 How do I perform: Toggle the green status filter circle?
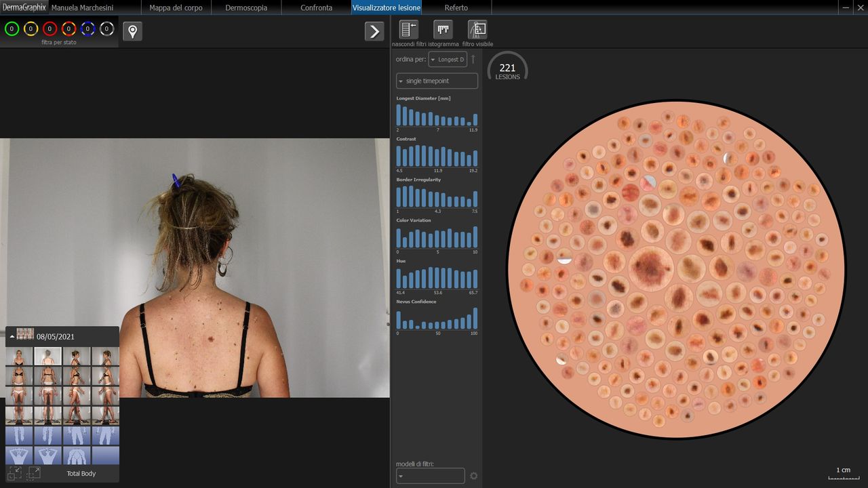click(12, 29)
